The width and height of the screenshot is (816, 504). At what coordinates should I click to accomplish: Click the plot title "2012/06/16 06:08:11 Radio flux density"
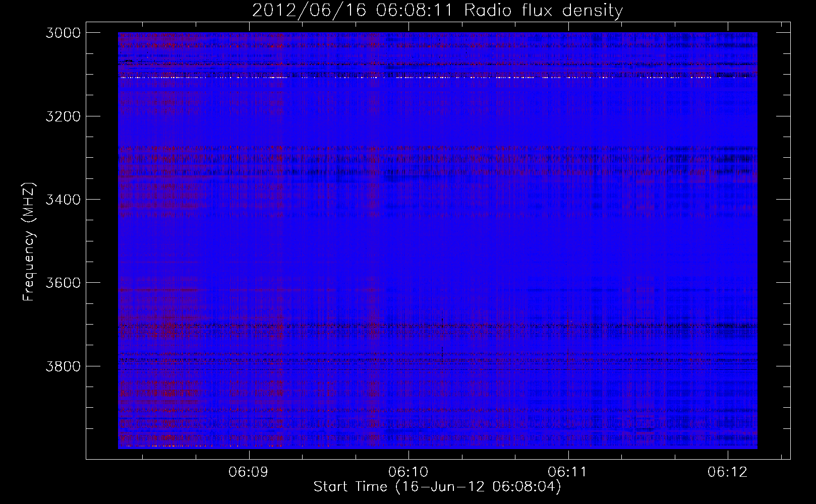click(x=437, y=10)
